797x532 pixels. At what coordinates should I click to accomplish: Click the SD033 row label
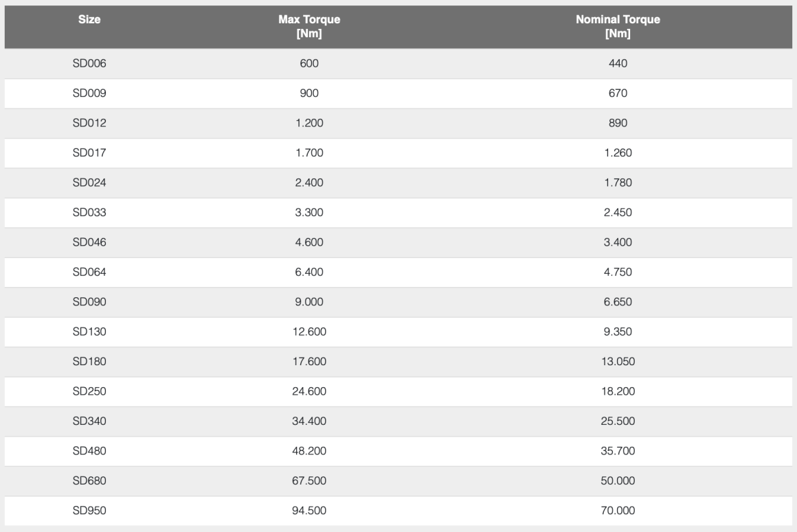click(90, 213)
